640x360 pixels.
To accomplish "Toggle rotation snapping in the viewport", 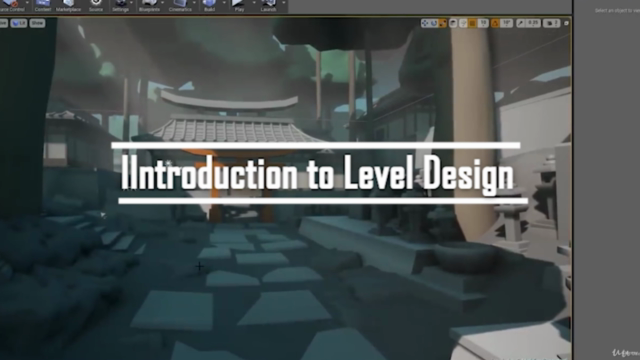I will tap(495, 23).
